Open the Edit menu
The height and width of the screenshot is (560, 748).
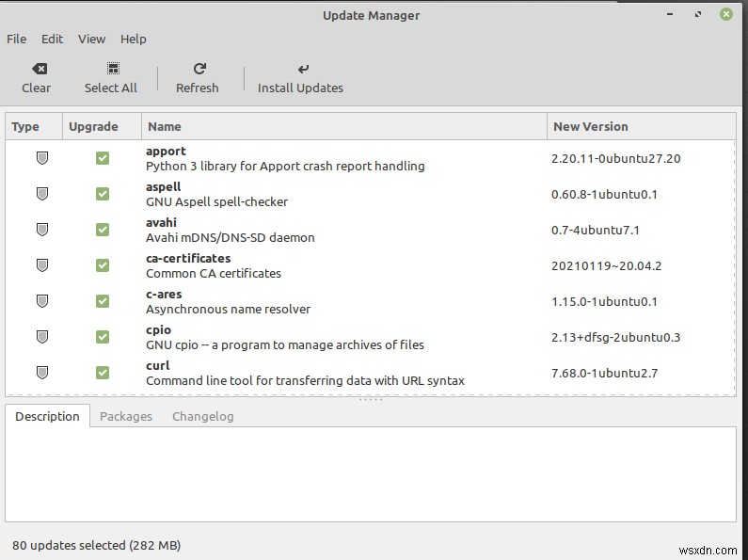pos(52,40)
